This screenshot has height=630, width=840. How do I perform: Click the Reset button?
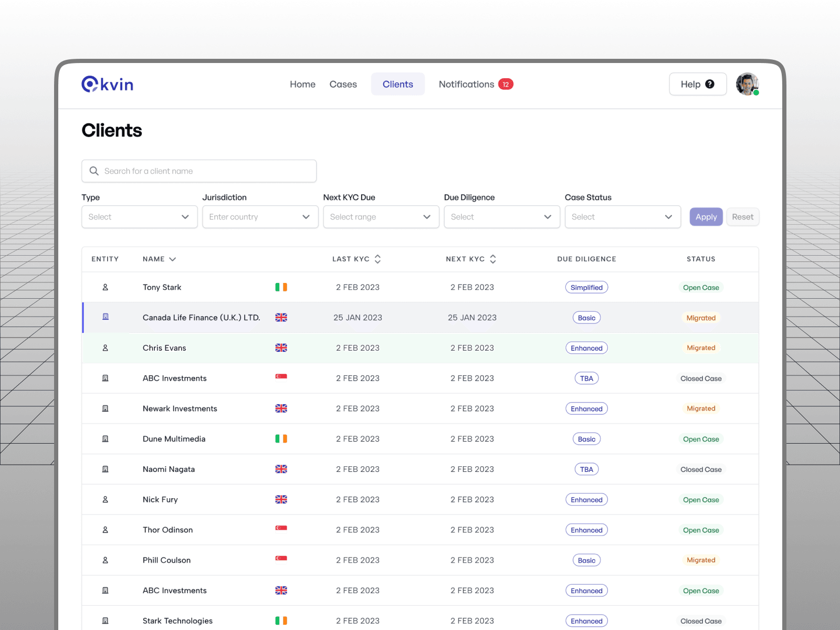742,217
